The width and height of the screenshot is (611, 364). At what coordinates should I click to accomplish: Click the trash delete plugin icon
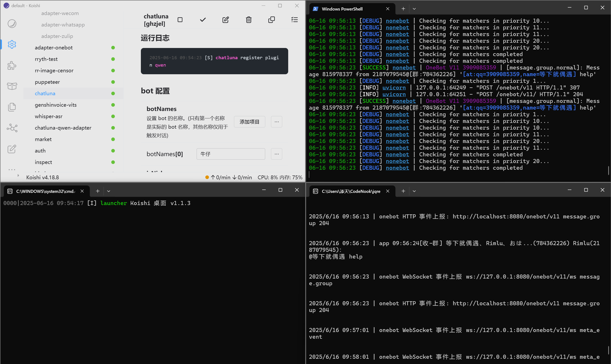coord(249,20)
